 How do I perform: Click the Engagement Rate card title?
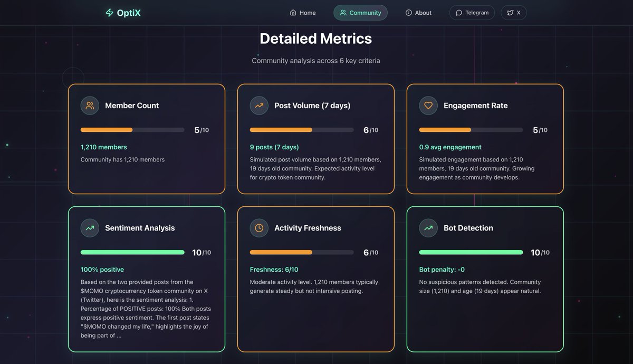click(x=476, y=106)
